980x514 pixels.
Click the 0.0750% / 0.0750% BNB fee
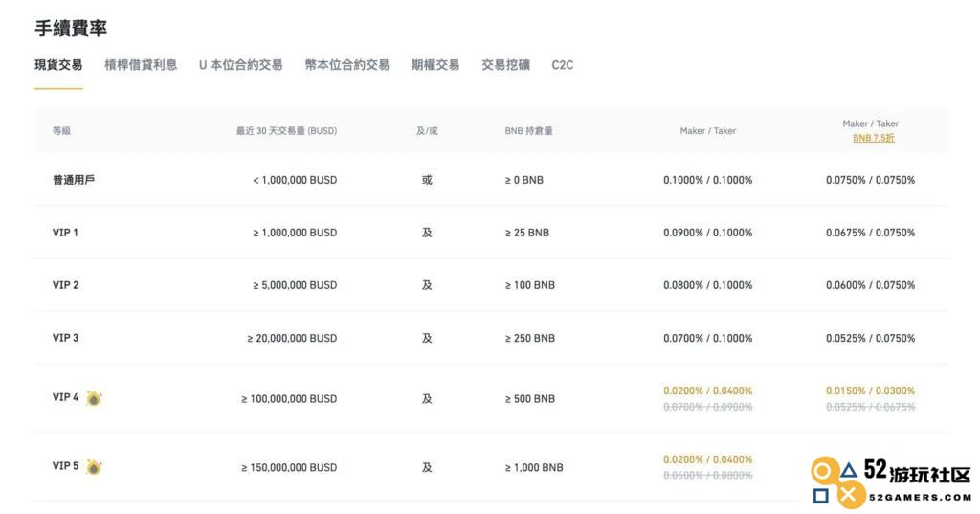pos(871,180)
